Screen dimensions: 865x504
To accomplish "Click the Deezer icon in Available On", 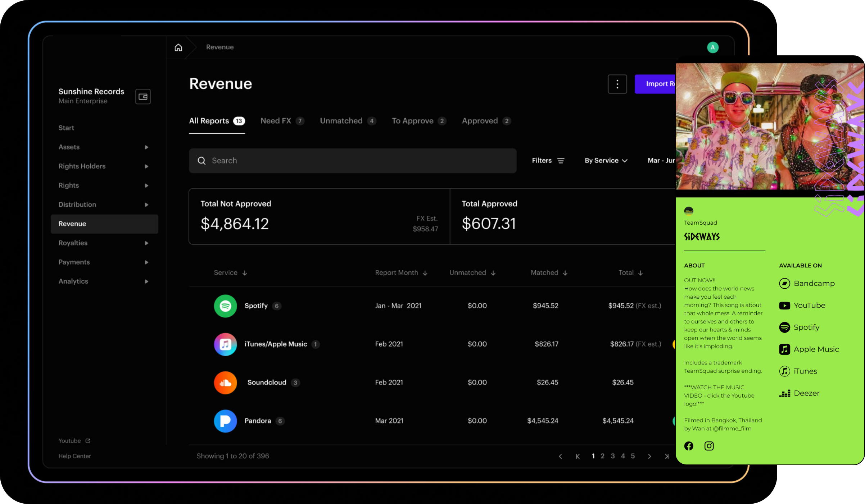I will 784,393.
